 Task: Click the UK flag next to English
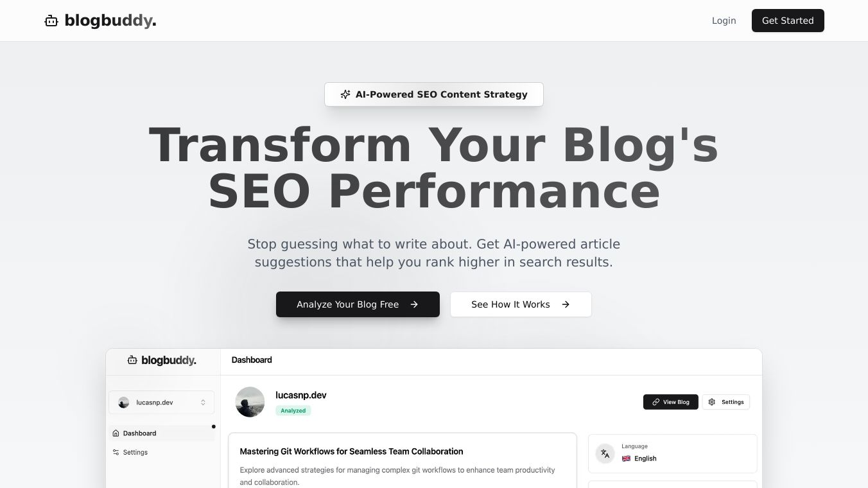626,458
